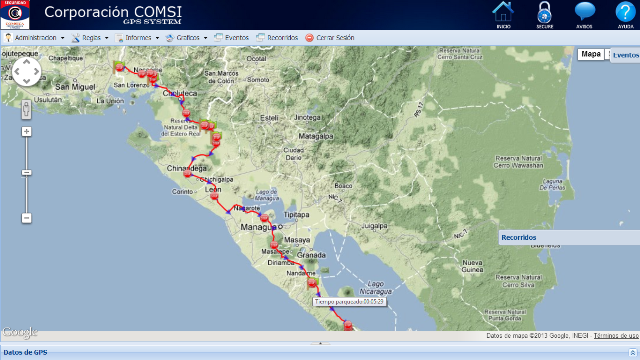Expand the Reglas dropdown menu
This screenshot has width=640, height=360.
pos(90,38)
